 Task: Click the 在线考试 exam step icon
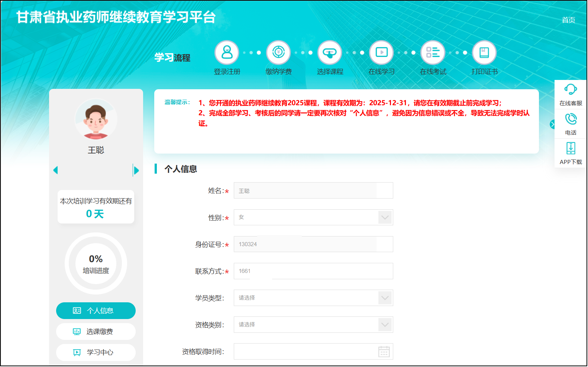(433, 53)
